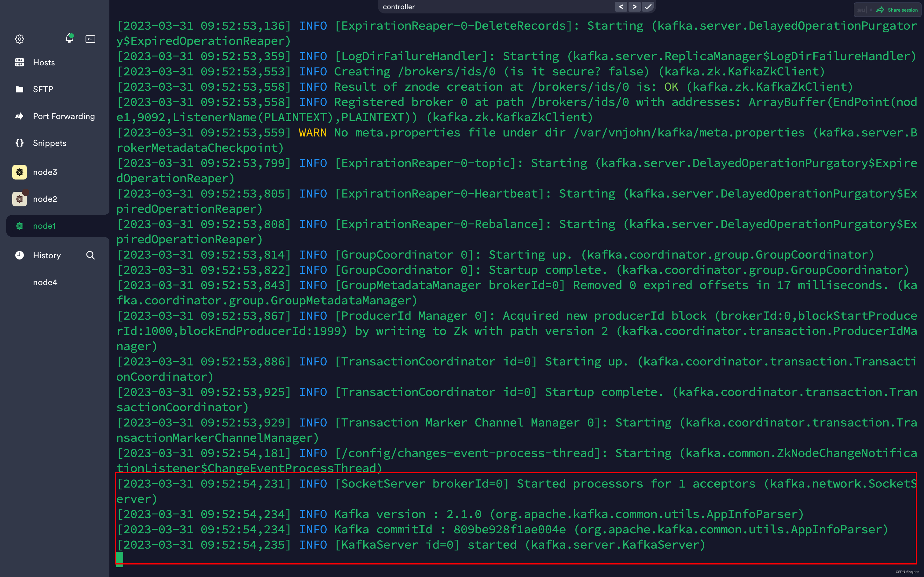Click the node2 host icon
924x577 pixels.
tap(20, 199)
